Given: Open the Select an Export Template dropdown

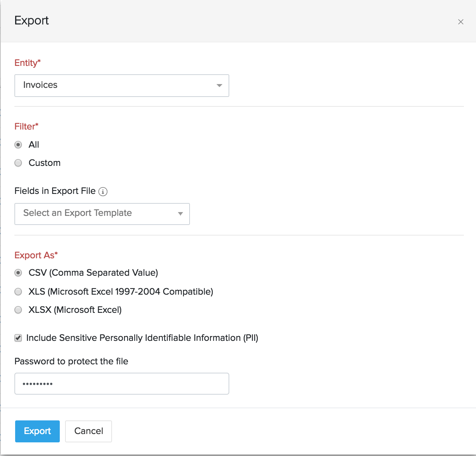Looking at the screenshot, I should click(x=180, y=214).
